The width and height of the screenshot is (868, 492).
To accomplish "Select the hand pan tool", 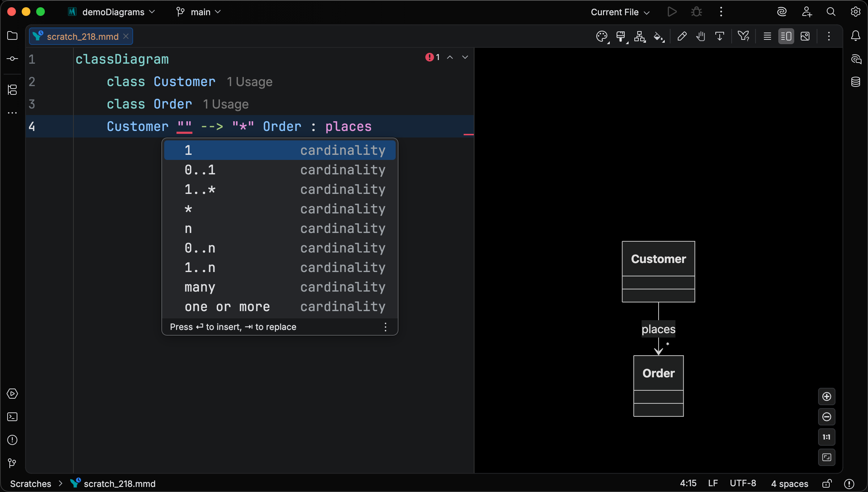I will (x=701, y=36).
